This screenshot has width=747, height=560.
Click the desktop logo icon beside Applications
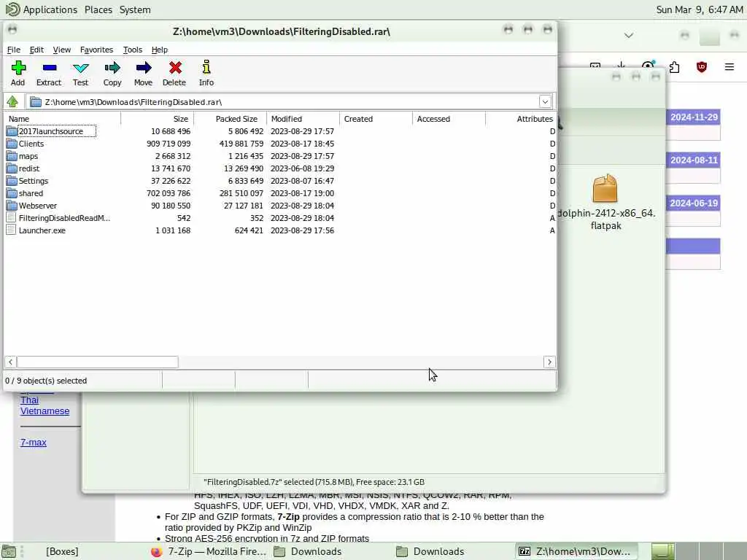coord(13,9)
